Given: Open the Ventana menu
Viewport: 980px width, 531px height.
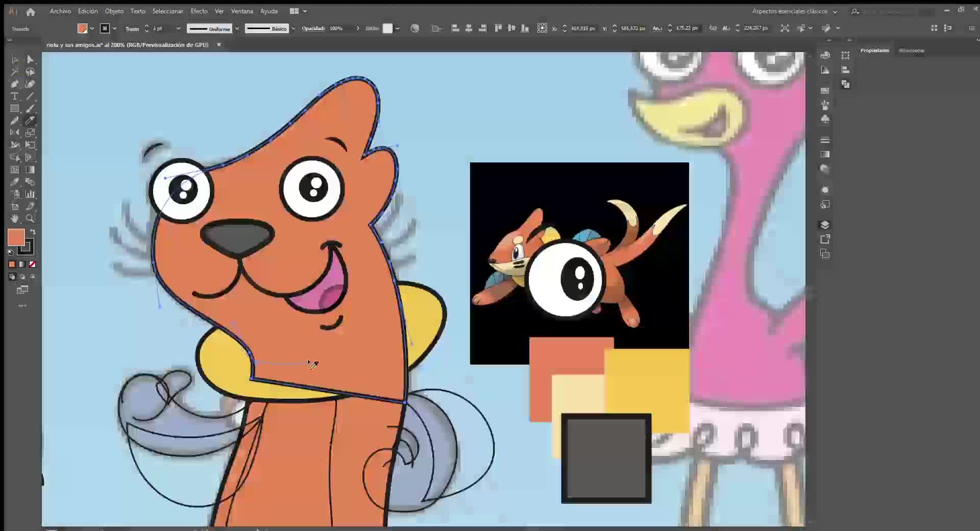Looking at the screenshot, I should pyautogui.click(x=242, y=11).
